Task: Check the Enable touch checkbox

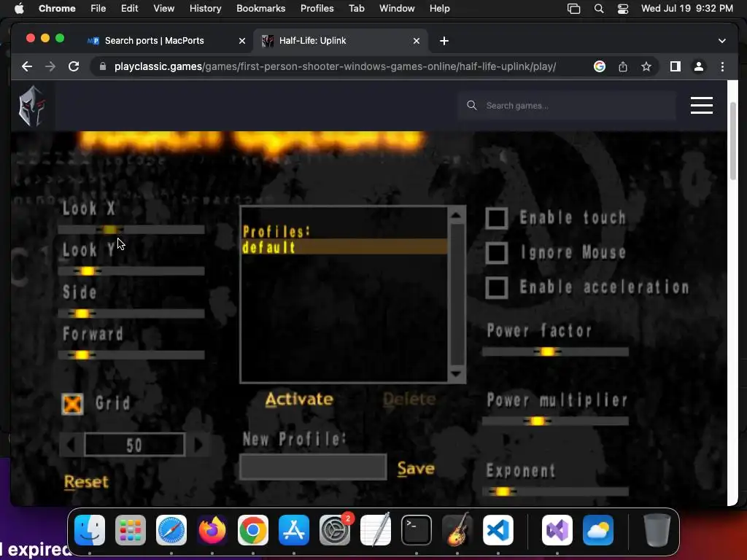Action: click(x=496, y=218)
